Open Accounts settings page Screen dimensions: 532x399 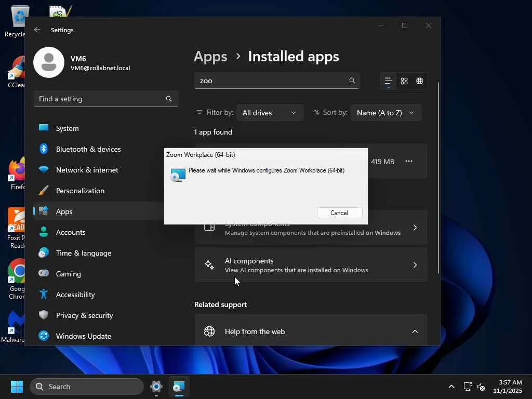tap(98, 232)
